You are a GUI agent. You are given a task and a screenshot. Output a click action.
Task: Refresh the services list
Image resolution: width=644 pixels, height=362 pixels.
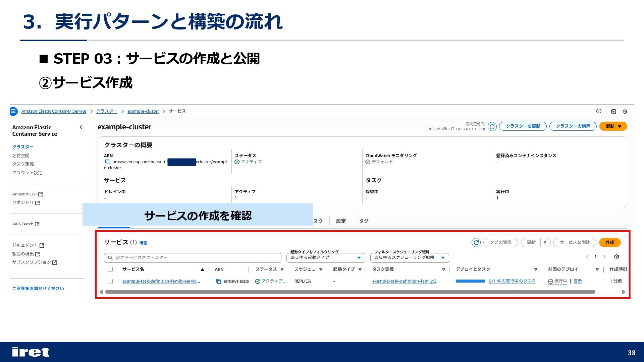coord(476,242)
